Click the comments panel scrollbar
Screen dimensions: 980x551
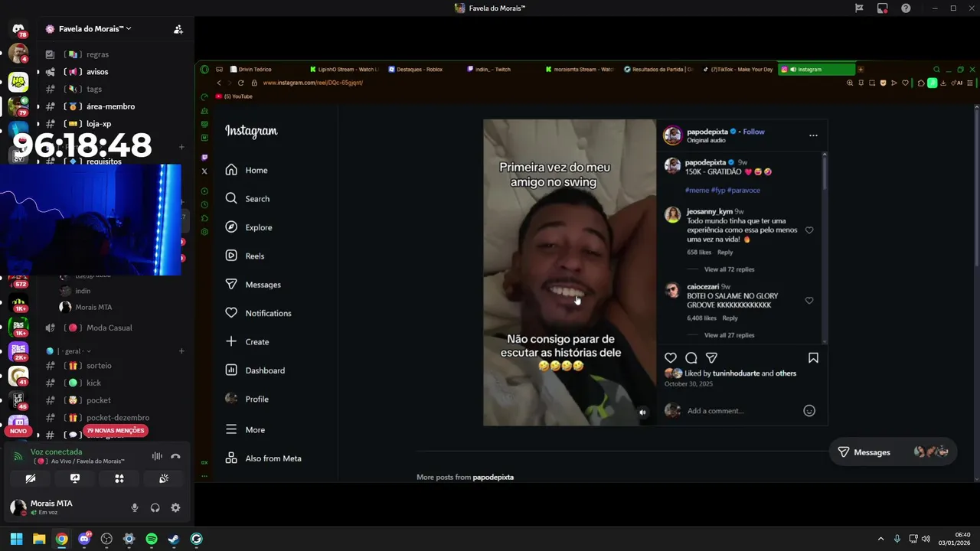click(x=825, y=172)
